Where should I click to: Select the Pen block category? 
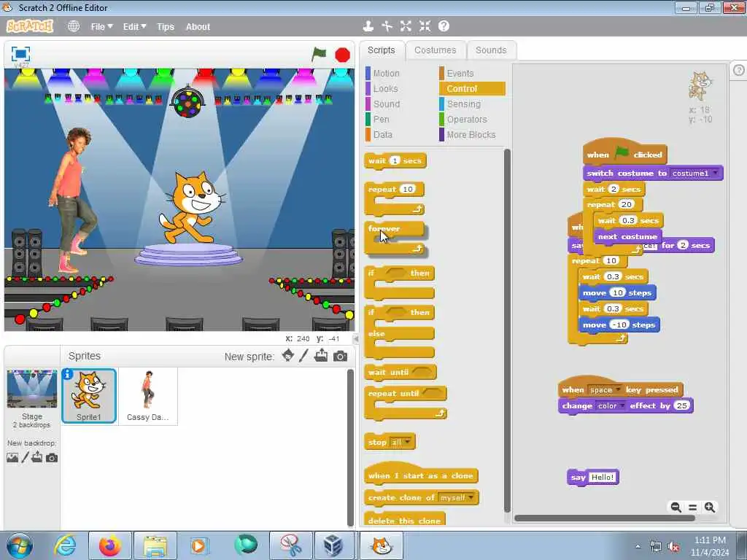pos(381,119)
